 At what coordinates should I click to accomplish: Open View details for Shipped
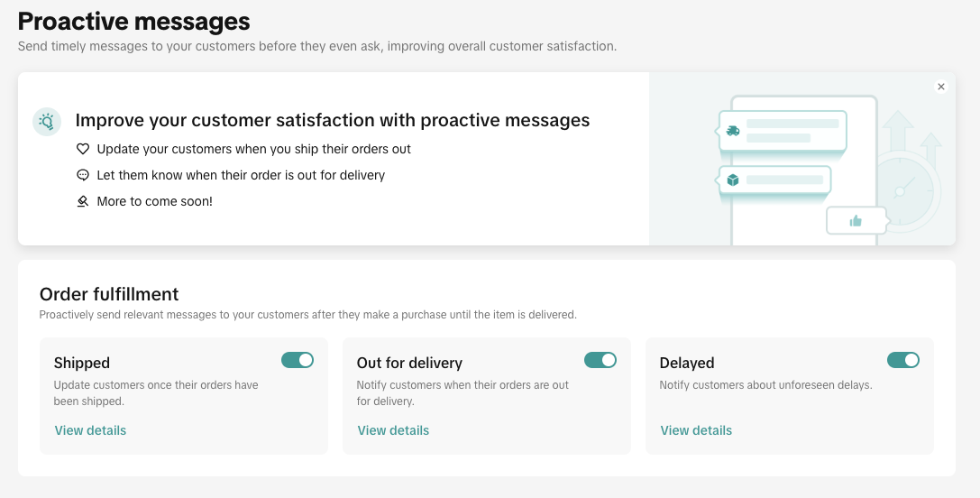coord(90,430)
